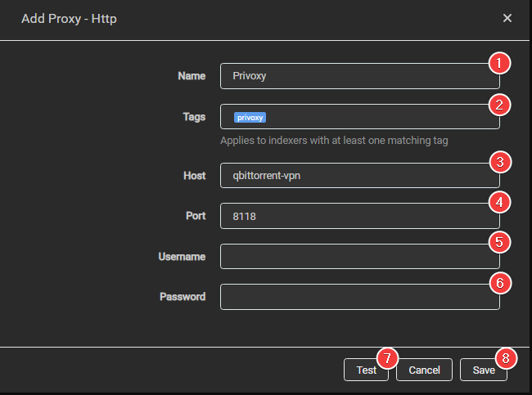Cancel adding the proxy
Viewport: 532px width, 395px height.
click(424, 370)
